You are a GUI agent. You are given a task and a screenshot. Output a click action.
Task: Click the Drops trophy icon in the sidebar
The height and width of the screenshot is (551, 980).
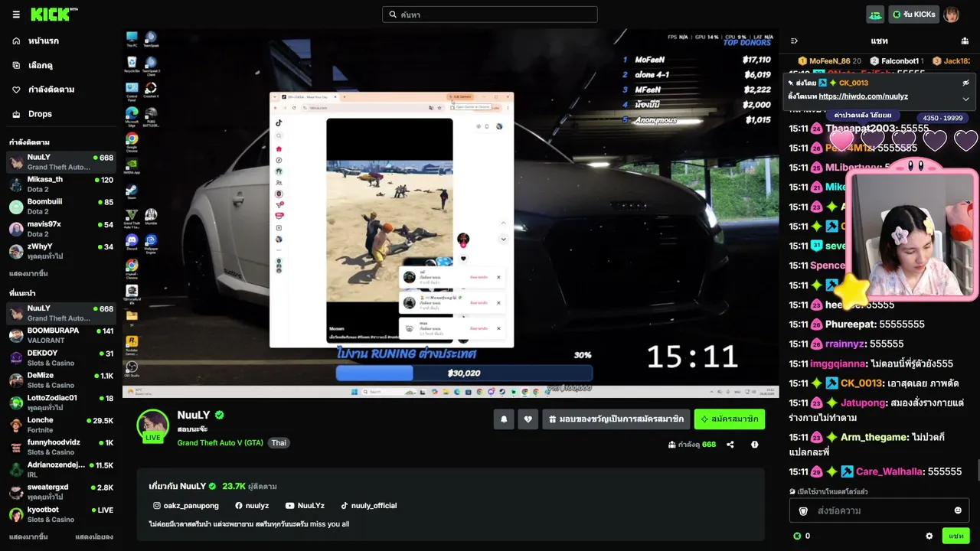point(16,114)
